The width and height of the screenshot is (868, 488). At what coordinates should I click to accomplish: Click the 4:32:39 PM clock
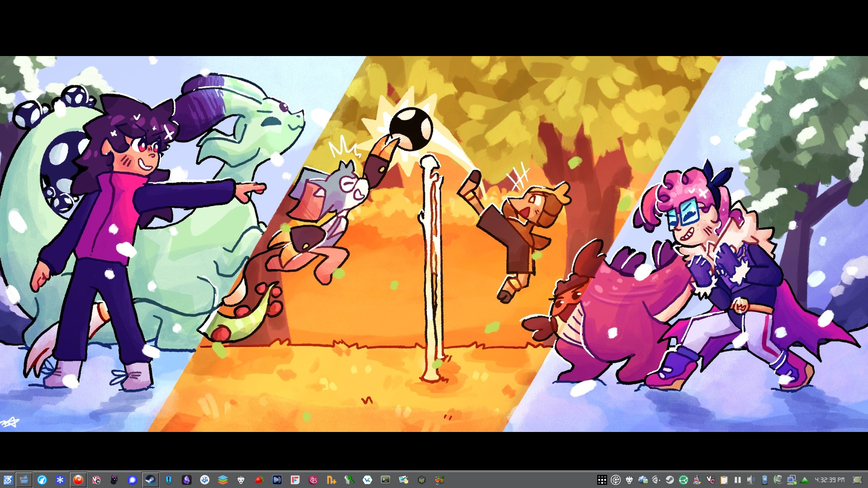(x=830, y=480)
